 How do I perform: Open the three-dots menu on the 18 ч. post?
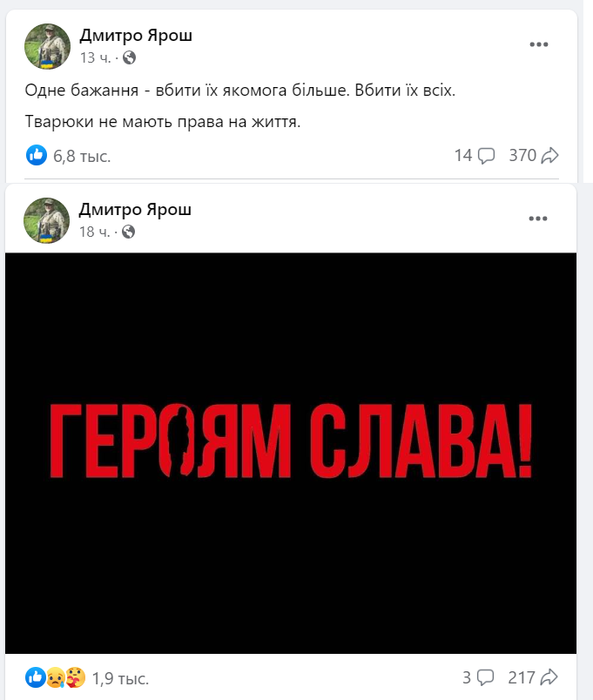pos(537,219)
